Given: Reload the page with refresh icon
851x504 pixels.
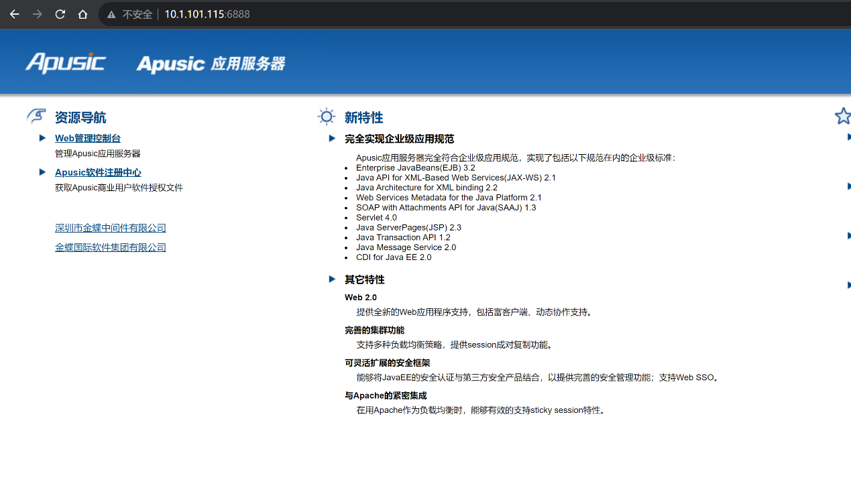Looking at the screenshot, I should point(60,14).
